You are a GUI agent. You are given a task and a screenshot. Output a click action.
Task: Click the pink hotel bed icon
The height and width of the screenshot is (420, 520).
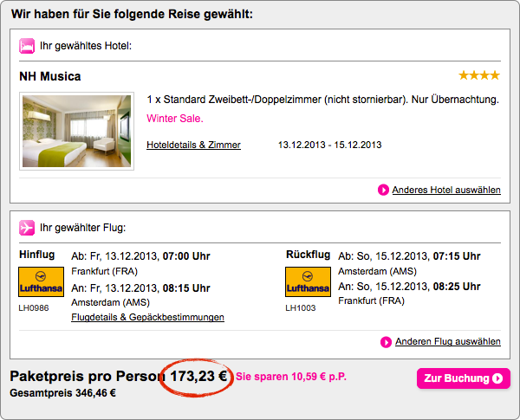[x=26, y=44]
